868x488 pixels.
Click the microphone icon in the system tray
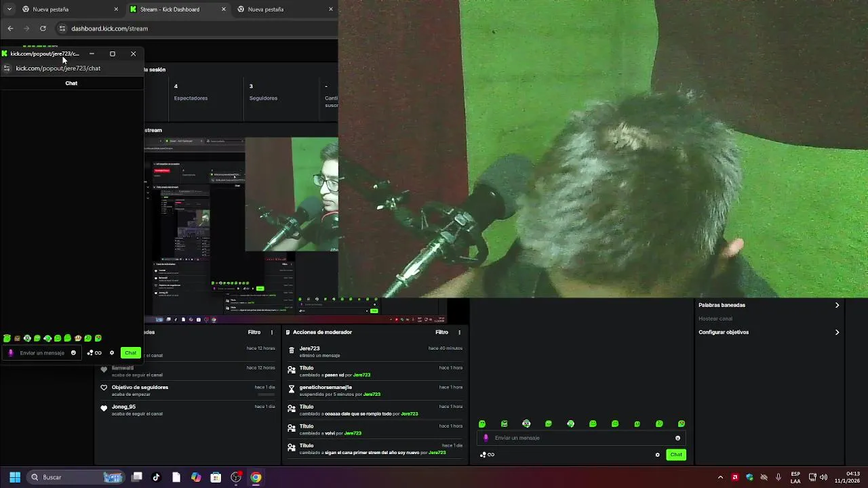pyautogui.click(x=778, y=477)
